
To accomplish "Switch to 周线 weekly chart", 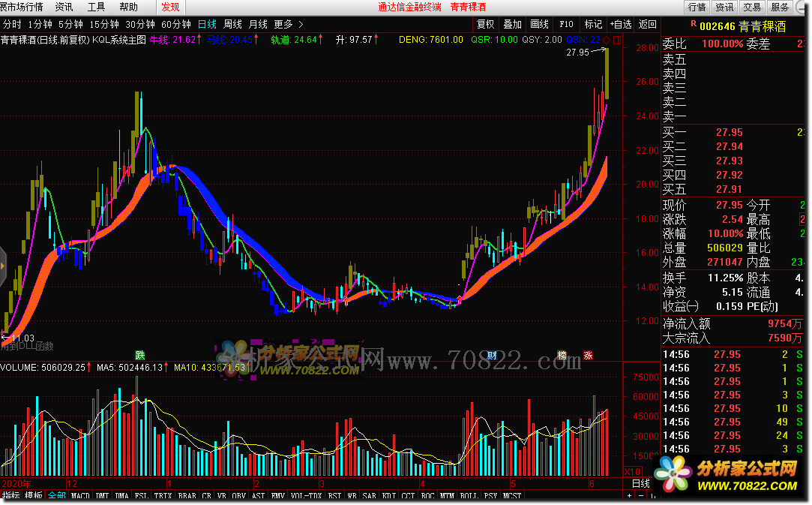I will point(232,24).
